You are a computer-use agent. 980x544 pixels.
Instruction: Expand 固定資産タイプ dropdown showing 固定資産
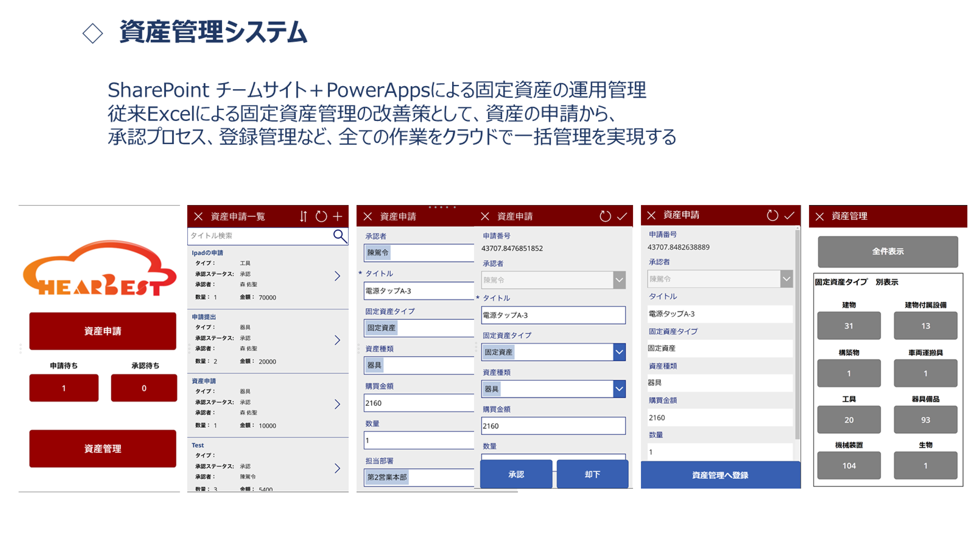(619, 352)
